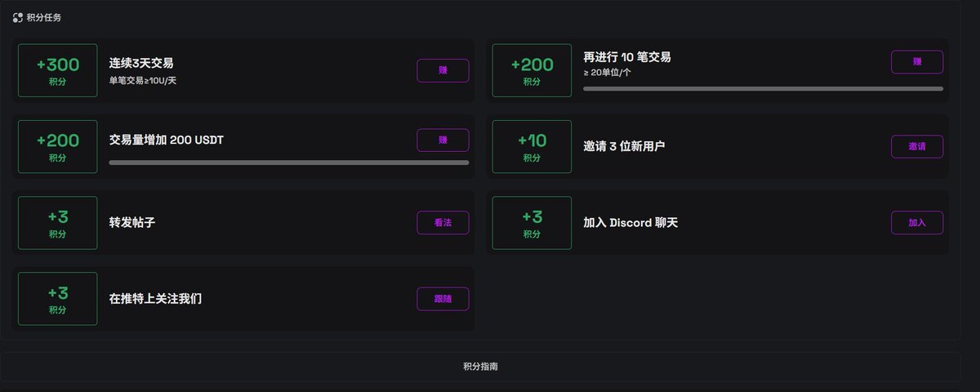Screen dimensions: 980x392
Task: Hit the 跟随 button for 在推特上关注我们
Action: coord(443,299)
